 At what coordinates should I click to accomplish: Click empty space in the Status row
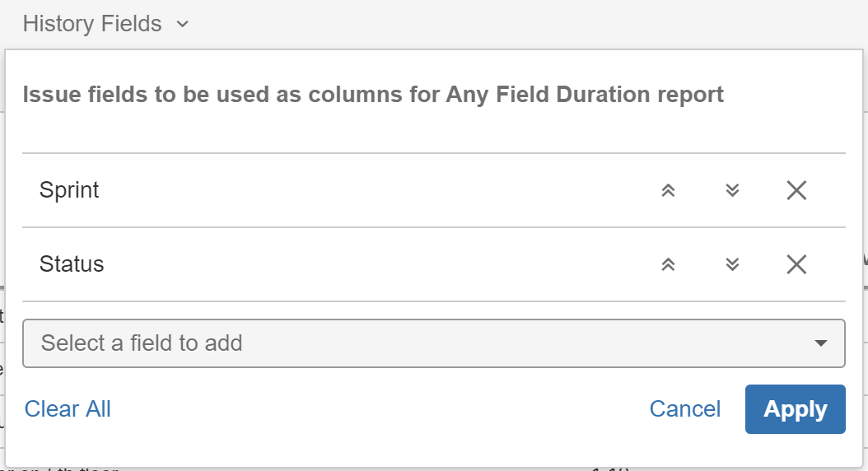tap(371, 264)
